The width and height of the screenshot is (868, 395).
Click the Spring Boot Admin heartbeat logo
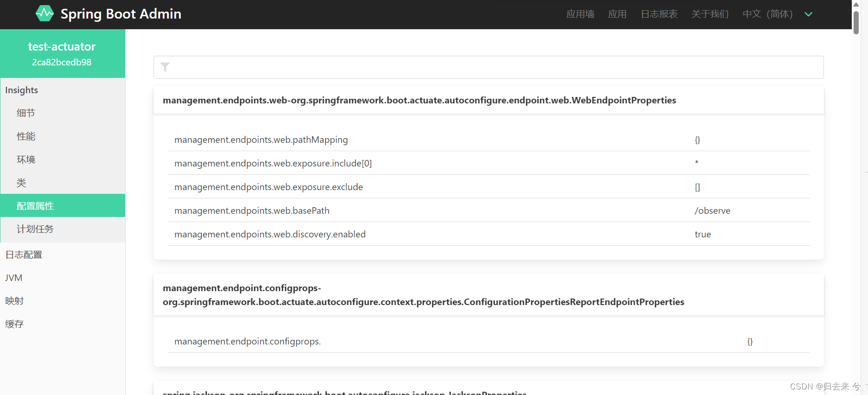pos(45,13)
